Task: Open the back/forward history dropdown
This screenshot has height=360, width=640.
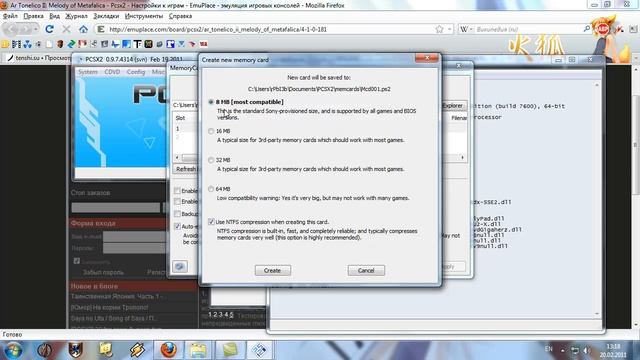Action: tap(36, 29)
